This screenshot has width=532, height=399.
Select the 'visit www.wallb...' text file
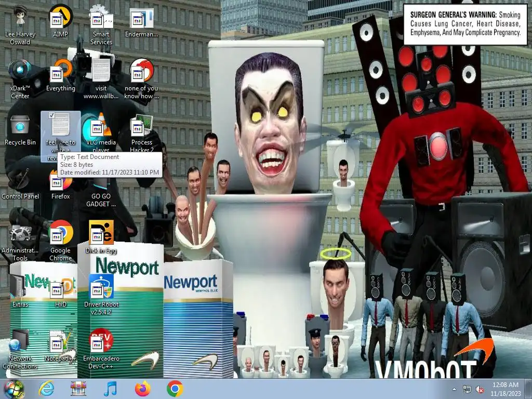point(101,79)
